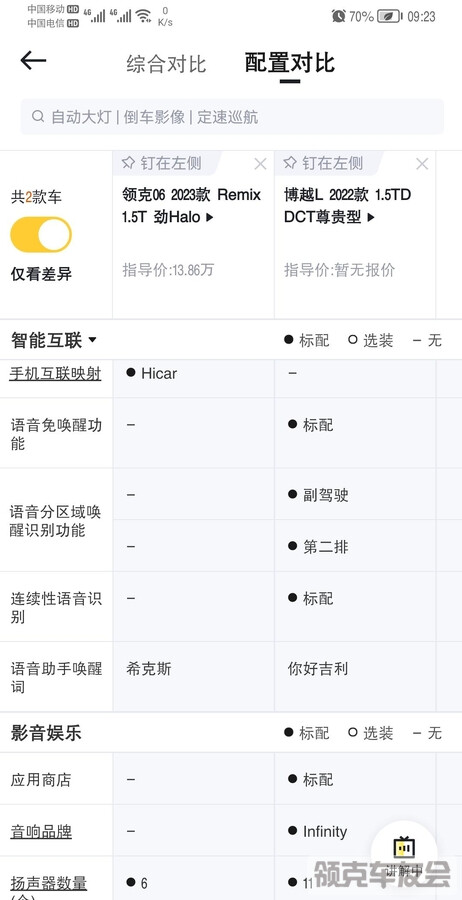
Task: Toggle the 仅看差异 switch
Action: click(x=41, y=234)
